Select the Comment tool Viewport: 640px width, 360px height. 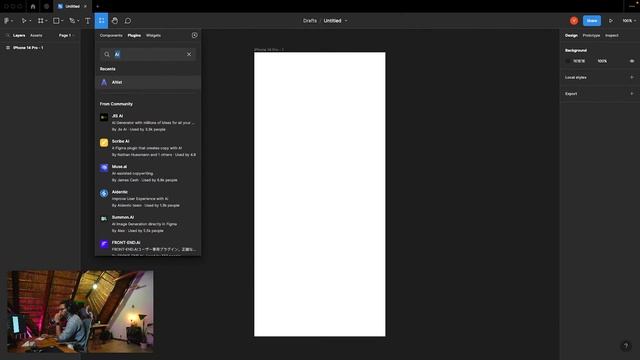128,20
